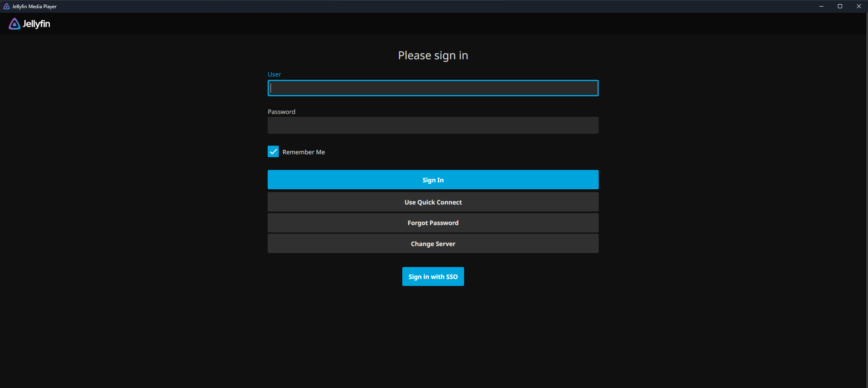The image size is (868, 388).
Task: Minimize the Jellyfin Media Player window
Action: 821,6
